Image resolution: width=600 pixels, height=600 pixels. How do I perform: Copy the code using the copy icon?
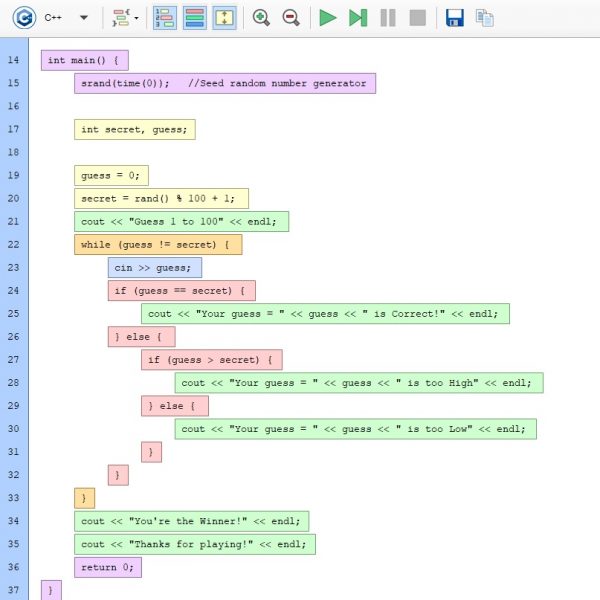tap(485, 18)
